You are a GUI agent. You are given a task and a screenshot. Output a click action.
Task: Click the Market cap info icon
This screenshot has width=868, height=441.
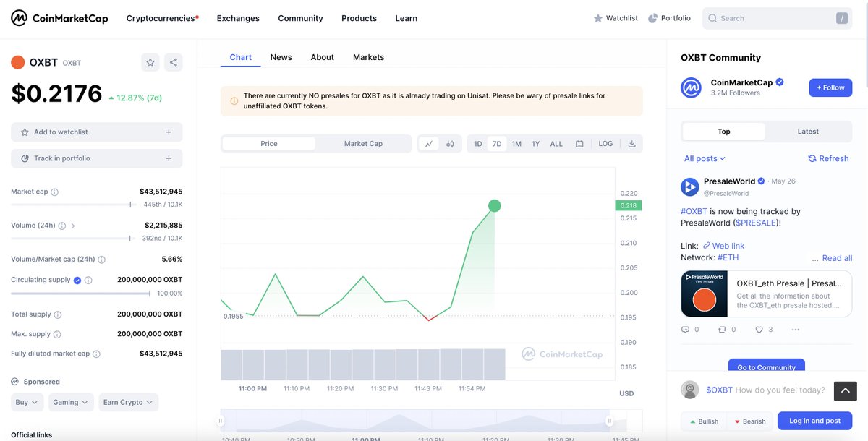click(55, 192)
